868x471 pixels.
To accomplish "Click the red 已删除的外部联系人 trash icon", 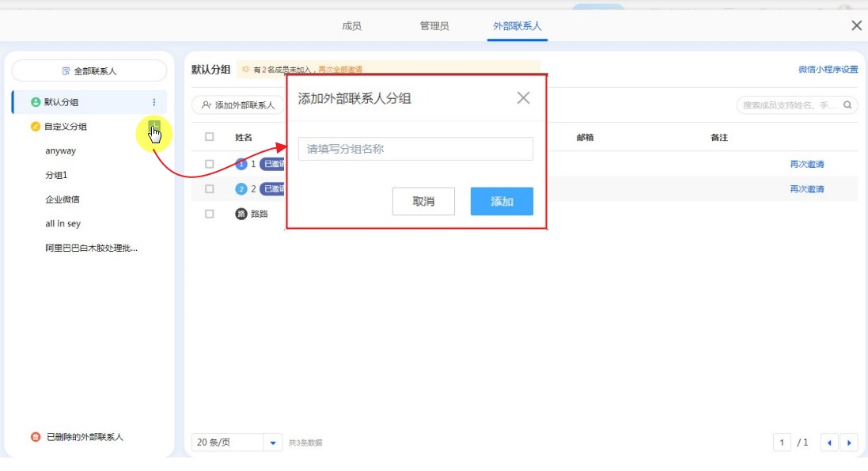I will click(x=36, y=437).
